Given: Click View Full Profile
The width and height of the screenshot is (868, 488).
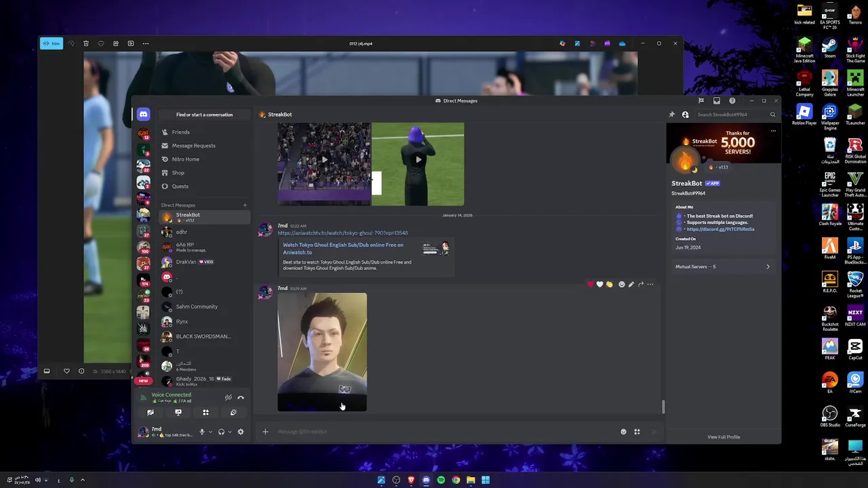Looking at the screenshot, I should (x=724, y=437).
